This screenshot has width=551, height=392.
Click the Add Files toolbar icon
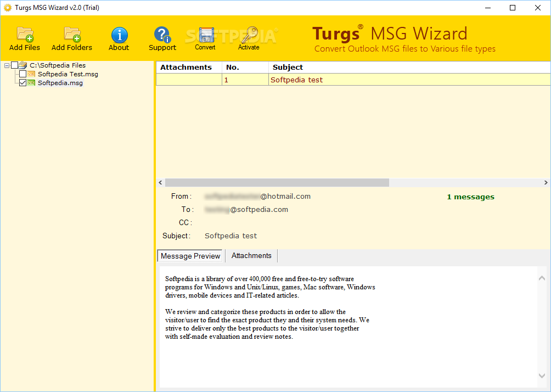pos(25,34)
